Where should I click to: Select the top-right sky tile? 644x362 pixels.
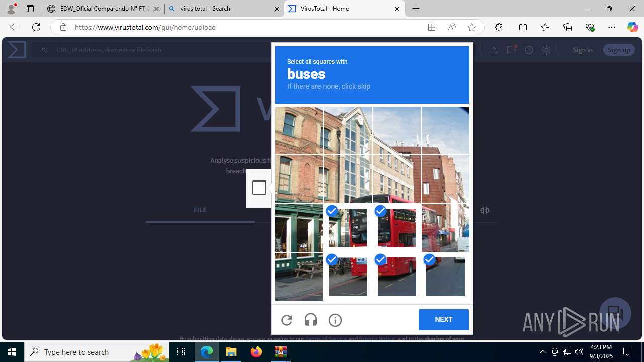pyautogui.click(x=445, y=130)
